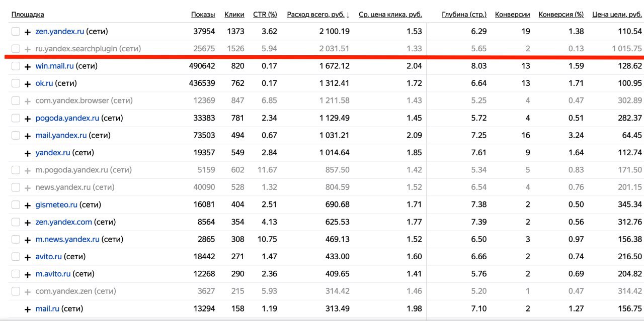Open the pogoda.yandex.ru link

click(x=67, y=118)
